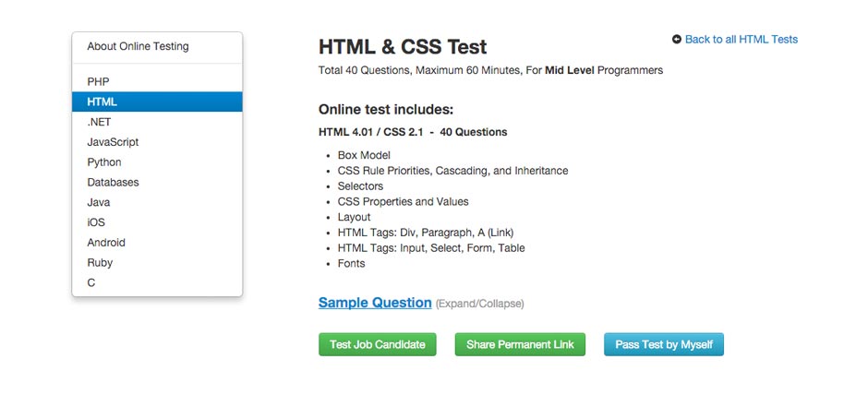Image resolution: width=868 pixels, height=395 pixels.
Task: Expand the Sample Question section
Action: coord(375,303)
